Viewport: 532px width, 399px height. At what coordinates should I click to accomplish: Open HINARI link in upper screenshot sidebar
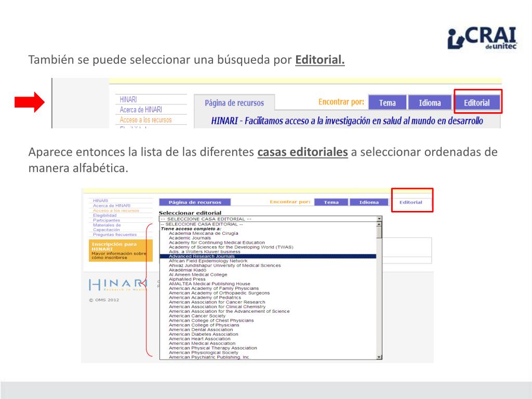pyautogui.click(x=128, y=99)
